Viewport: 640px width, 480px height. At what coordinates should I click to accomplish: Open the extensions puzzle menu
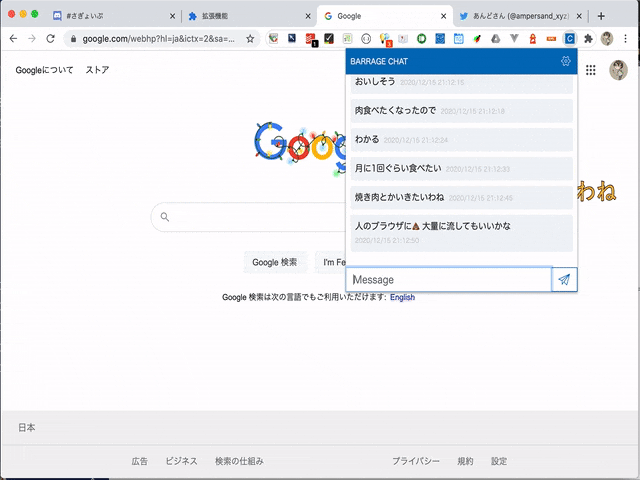(588, 39)
